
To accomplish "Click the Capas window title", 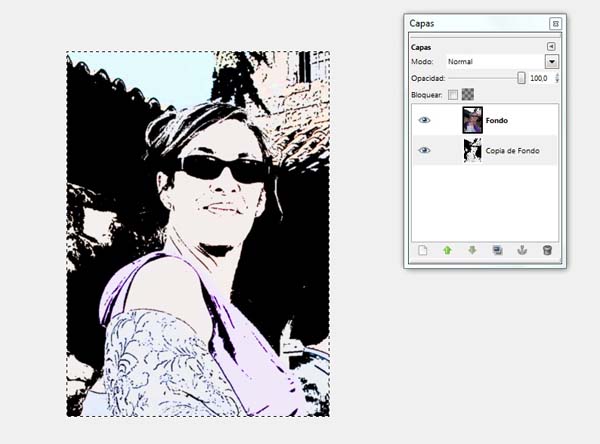I will click(x=422, y=23).
